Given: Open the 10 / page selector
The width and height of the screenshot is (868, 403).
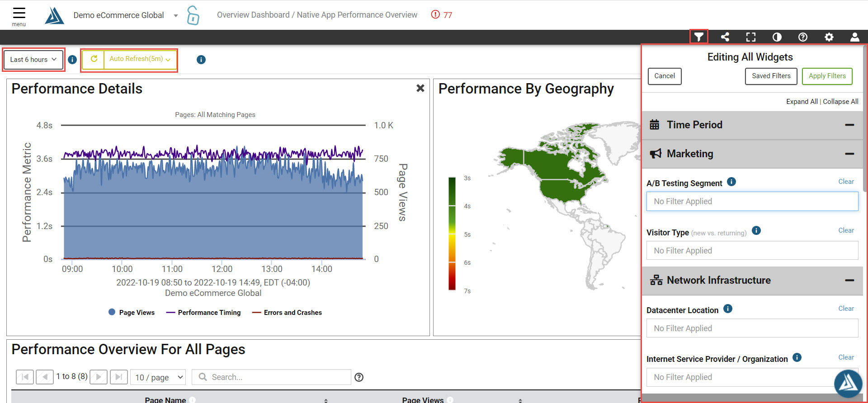Looking at the screenshot, I should 159,377.
